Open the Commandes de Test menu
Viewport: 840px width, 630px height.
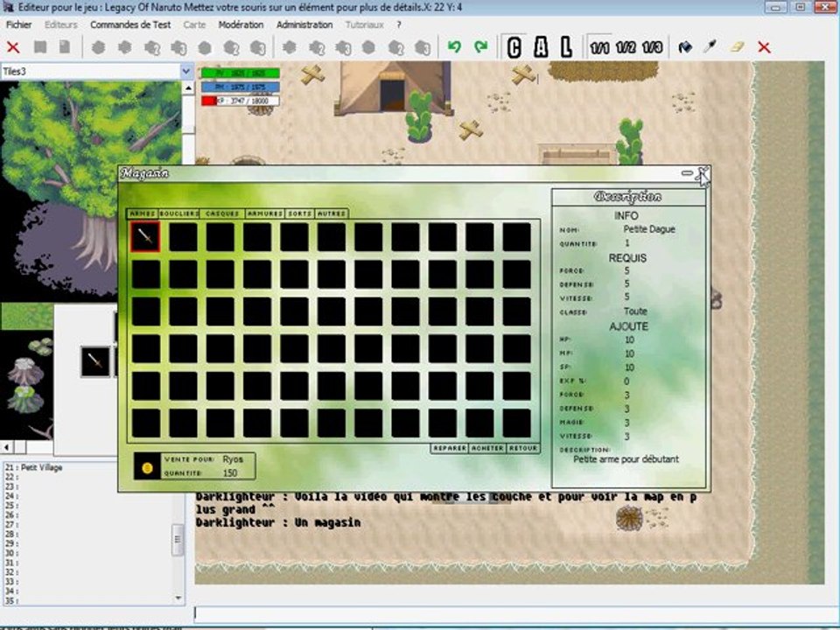pyautogui.click(x=130, y=24)
